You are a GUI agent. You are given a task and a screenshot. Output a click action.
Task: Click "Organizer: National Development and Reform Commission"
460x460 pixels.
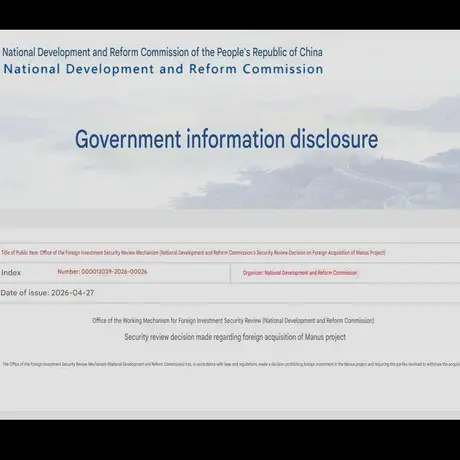[x=300, y=273]
